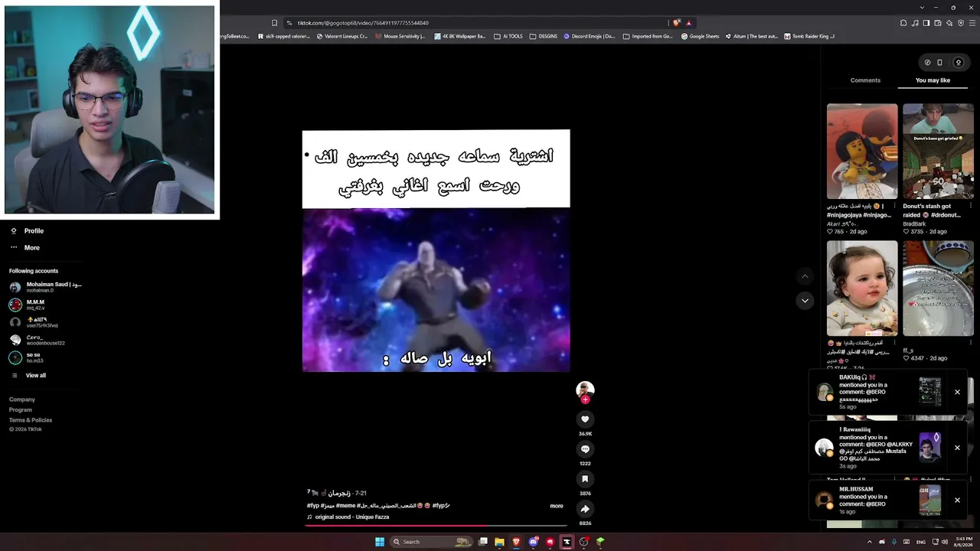Open Discord from the taskbar
The height and width of the screenshot is (551, 980).
pos(533,542)
